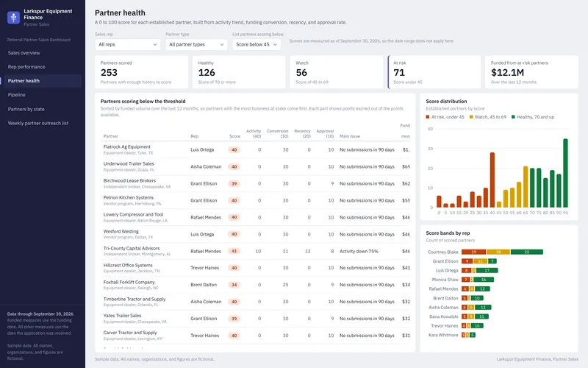
Task: Click Carver Tractor and Supply name
Action: point(130,333)
